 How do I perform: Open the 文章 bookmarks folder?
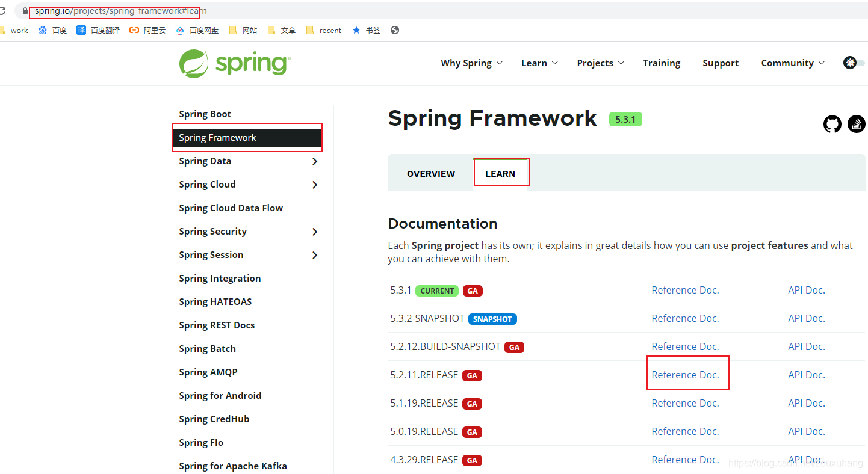point(281,30)
